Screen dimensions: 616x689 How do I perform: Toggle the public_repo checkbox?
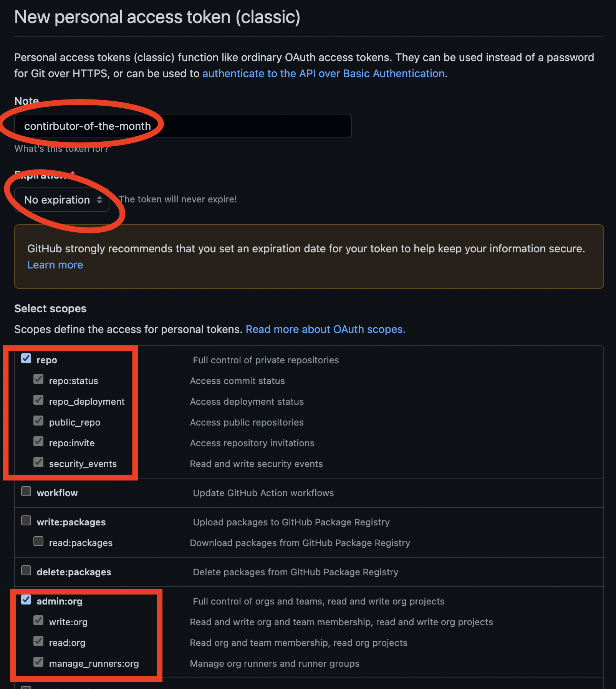pos(38,421)
